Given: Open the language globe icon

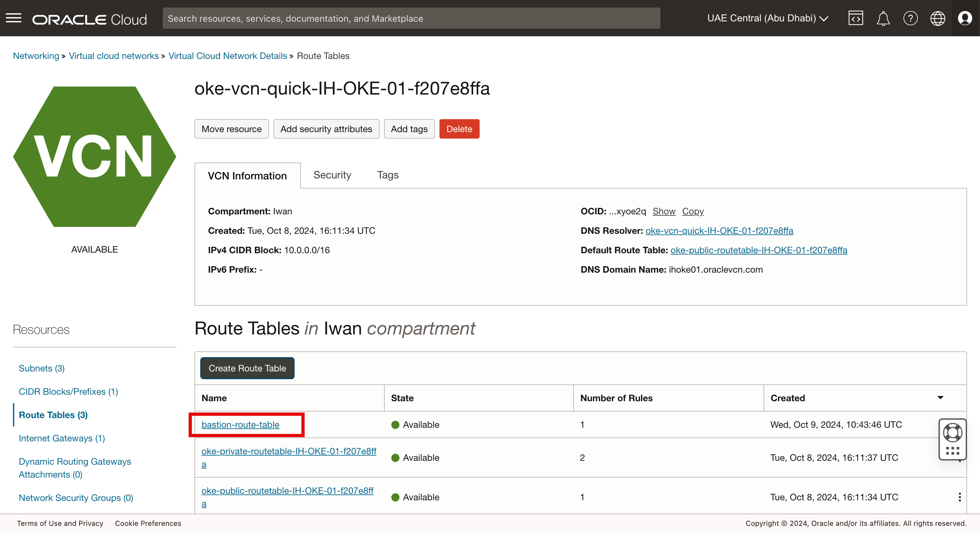Looking at the screenshot, I should pyautogui.click(x=938, y=18).
